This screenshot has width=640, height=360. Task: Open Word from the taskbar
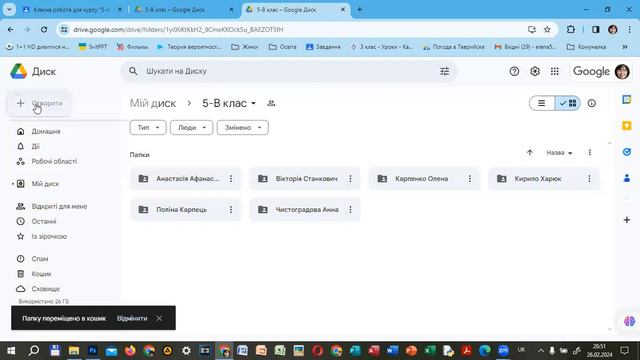393,351
